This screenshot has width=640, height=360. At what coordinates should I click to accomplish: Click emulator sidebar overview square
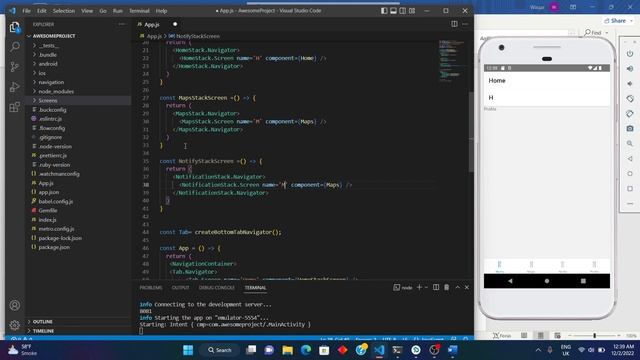tap(630, 189)
